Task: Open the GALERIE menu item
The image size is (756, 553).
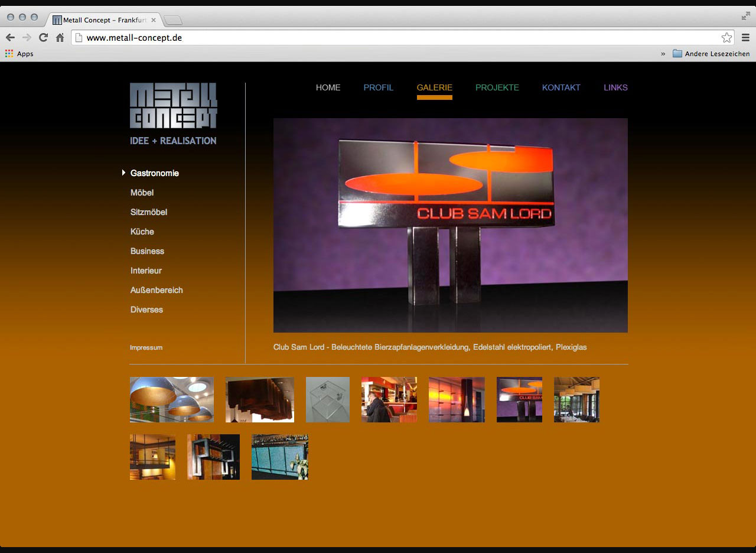Action: pos(435,87)
